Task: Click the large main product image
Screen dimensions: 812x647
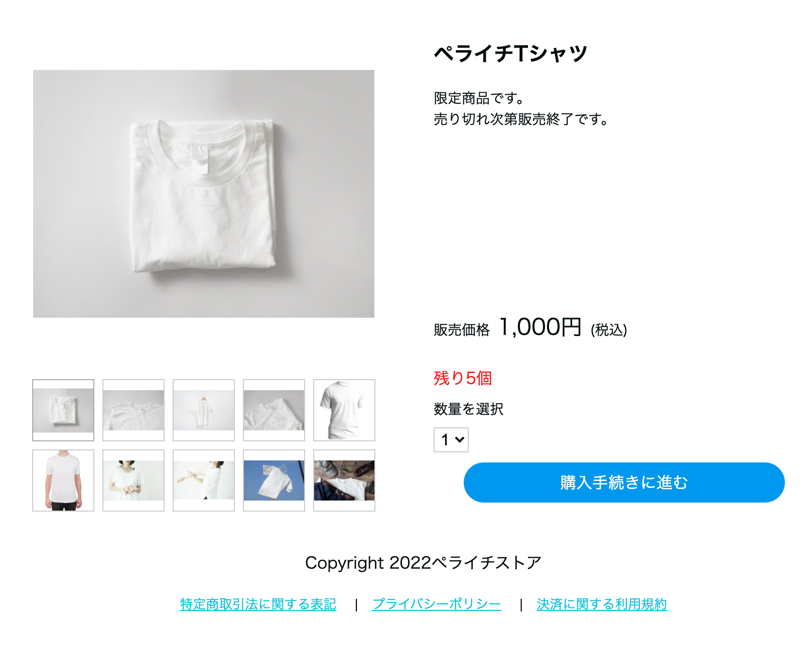Action: [x=204, y=194]
